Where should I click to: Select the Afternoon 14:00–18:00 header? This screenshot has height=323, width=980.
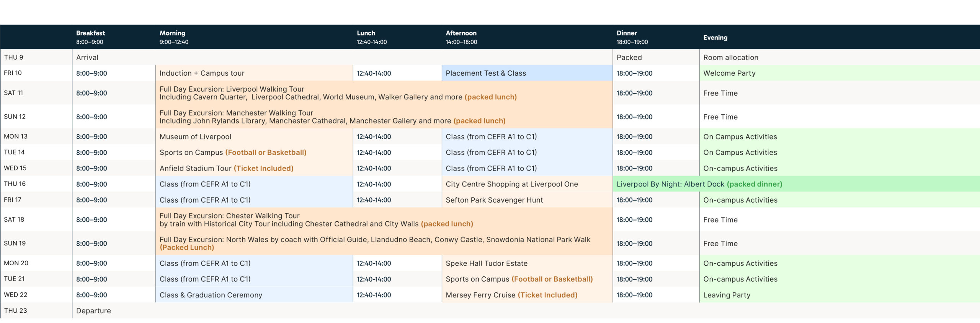point(461,37)
